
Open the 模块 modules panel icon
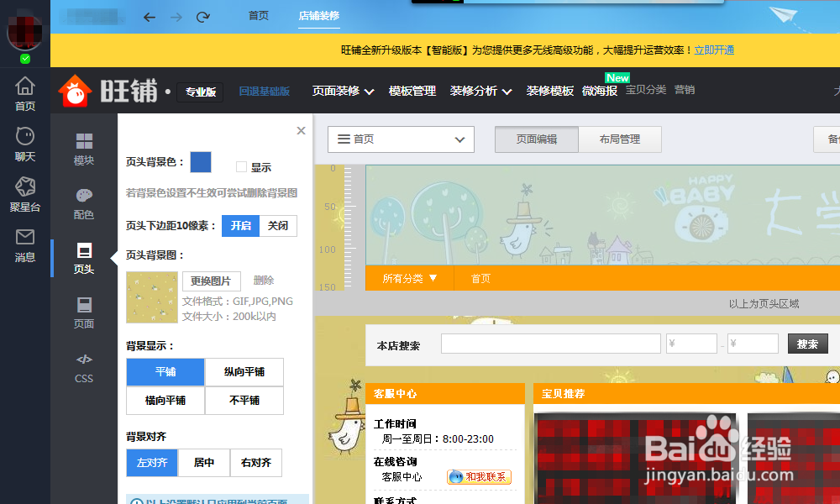coord(83,149)
